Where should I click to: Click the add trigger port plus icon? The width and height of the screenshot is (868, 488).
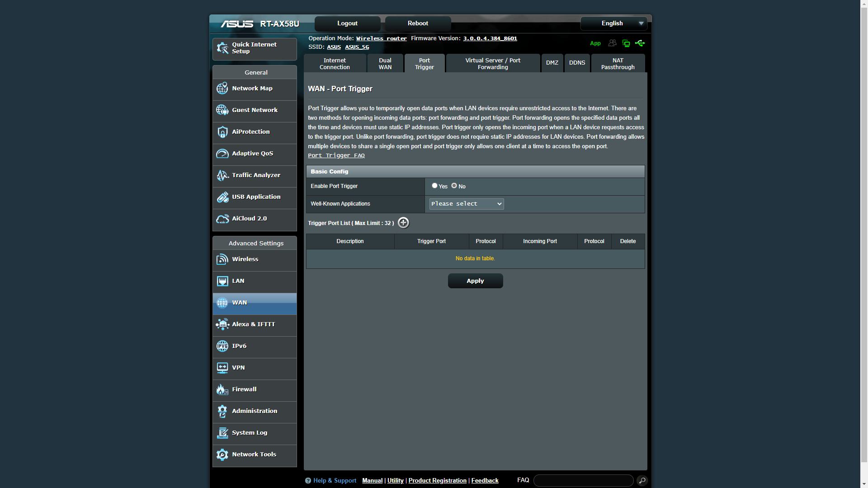[403, 223]
